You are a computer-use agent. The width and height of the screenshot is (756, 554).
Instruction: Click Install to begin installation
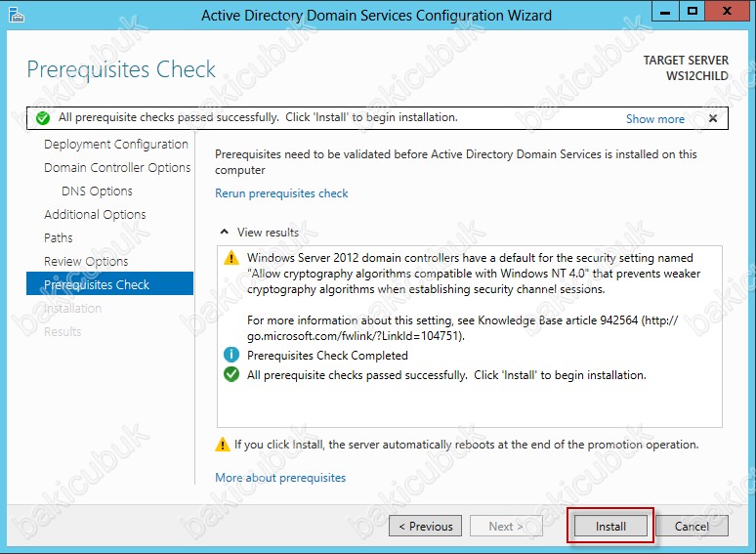click(610, 526)
